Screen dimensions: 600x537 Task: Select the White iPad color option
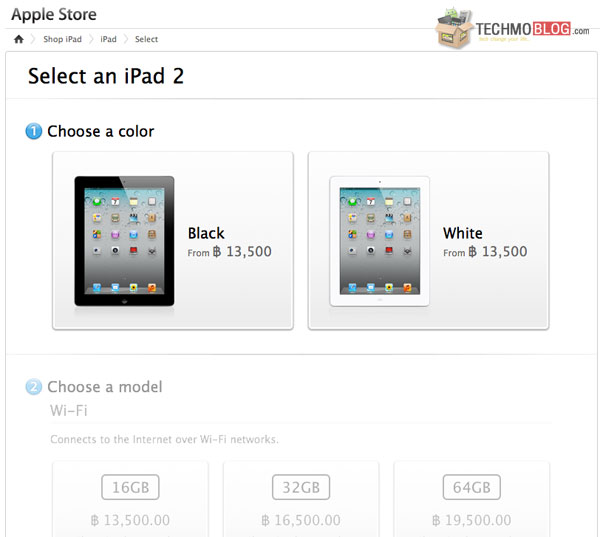click(429, 240)
